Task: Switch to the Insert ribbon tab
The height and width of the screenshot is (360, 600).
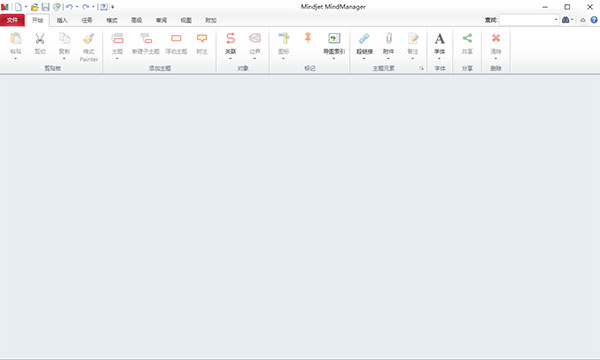Action: point(62,20)
